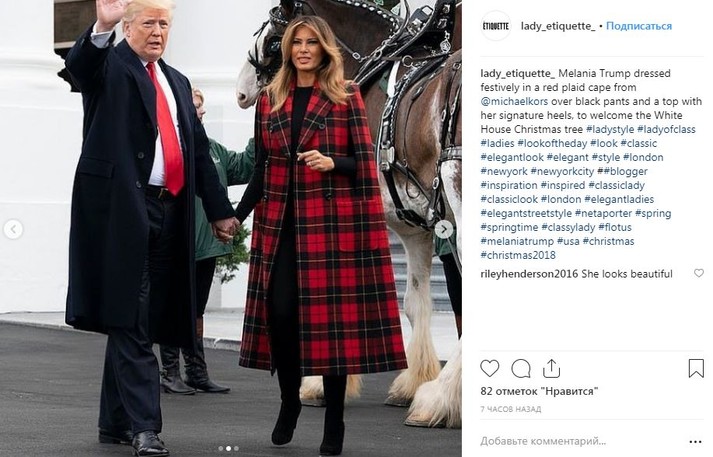Share the post using share icon
The height and width of the screenshot is (457, 713).
[551, 368]
